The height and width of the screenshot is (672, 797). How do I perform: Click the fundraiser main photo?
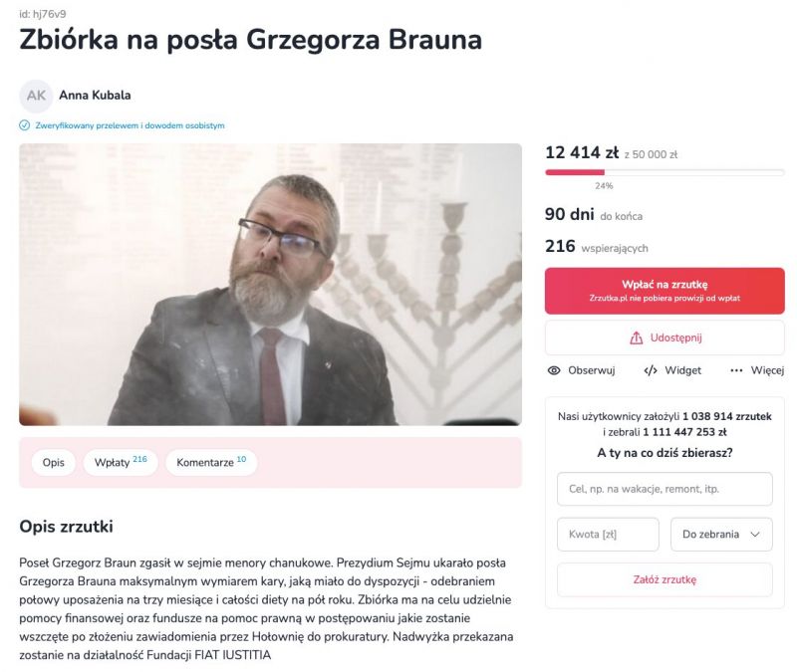[x=270, y=285]
